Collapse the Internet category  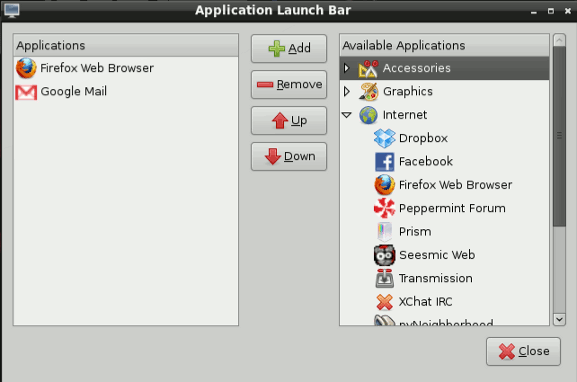[x=346, y=115]
